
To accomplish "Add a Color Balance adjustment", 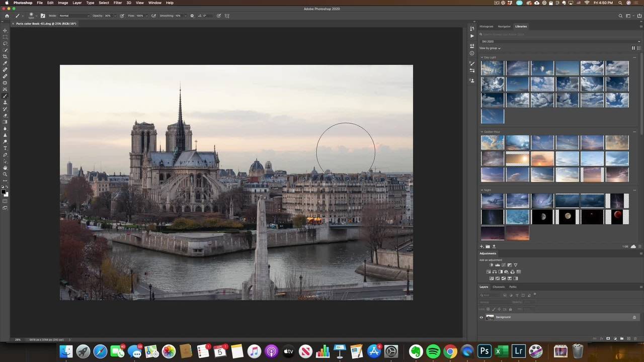I will click(x=494, y=271).
